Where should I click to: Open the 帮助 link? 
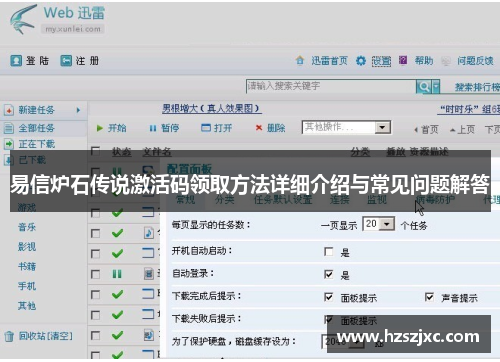click(424, 61)
